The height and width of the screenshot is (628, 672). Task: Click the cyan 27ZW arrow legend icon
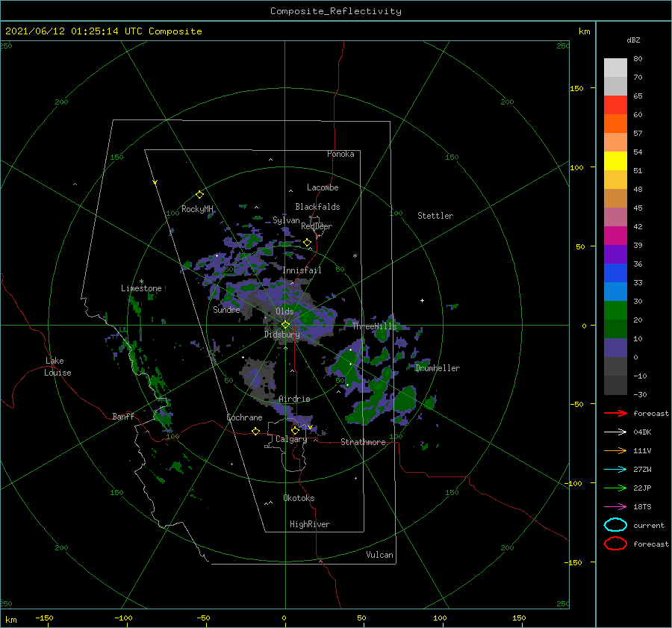[615, 470]
